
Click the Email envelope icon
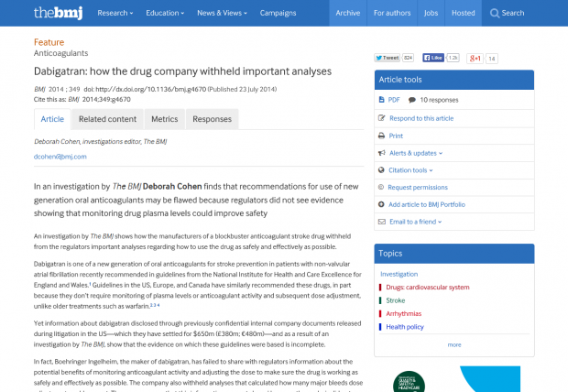click(382, 222)
